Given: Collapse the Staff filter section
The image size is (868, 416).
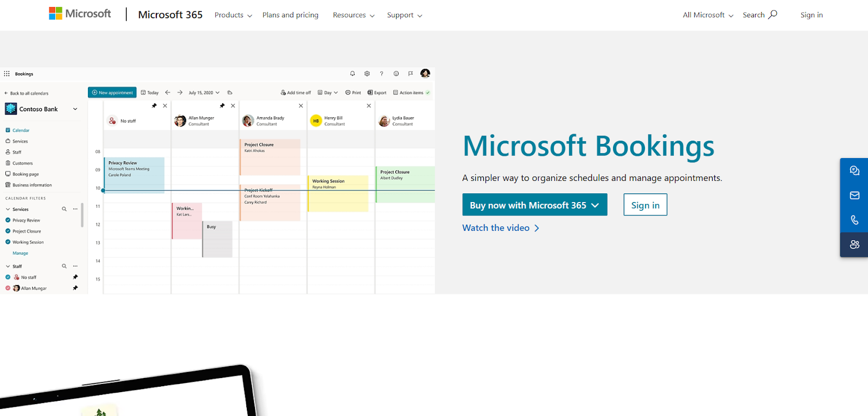Looking at the screenshot, I should pyautogui.click(x=8, y=266).
